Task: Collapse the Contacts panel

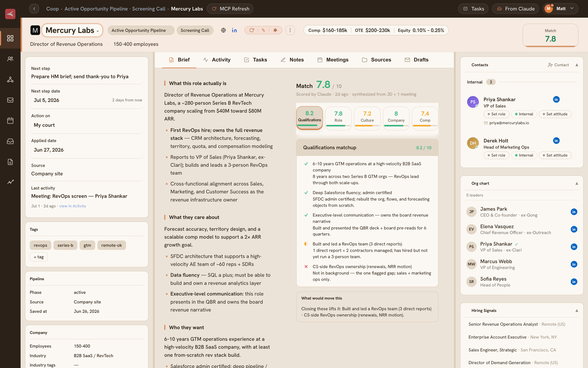Action: coord(577,65)
